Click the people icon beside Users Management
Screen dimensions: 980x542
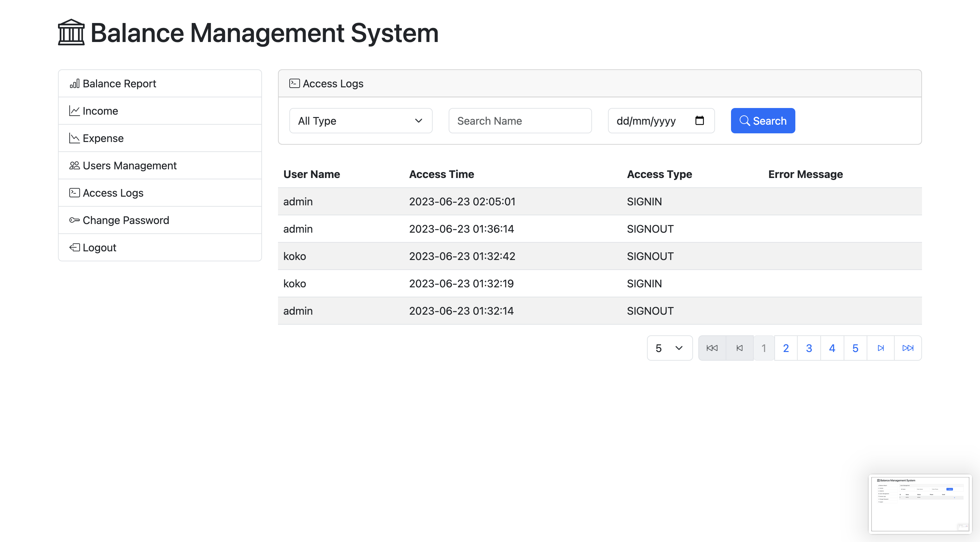pyautogui.click(x=75, y=165)
